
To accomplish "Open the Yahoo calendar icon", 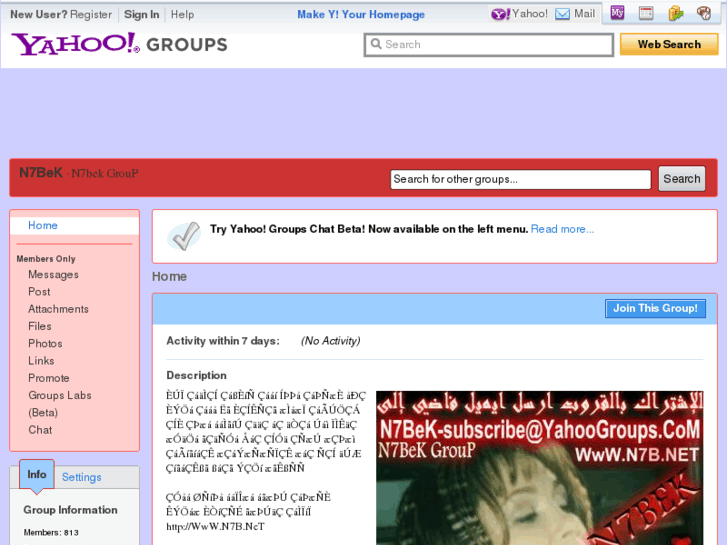I will (646, 13).
